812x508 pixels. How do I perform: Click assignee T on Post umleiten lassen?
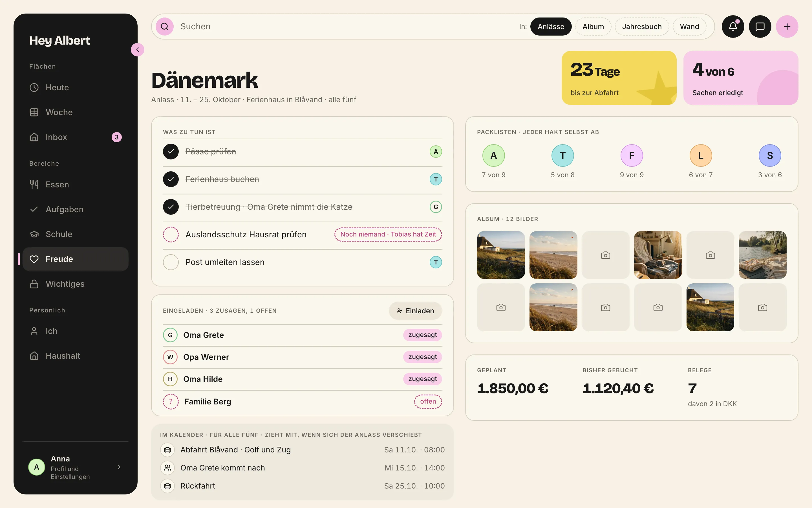436,262
